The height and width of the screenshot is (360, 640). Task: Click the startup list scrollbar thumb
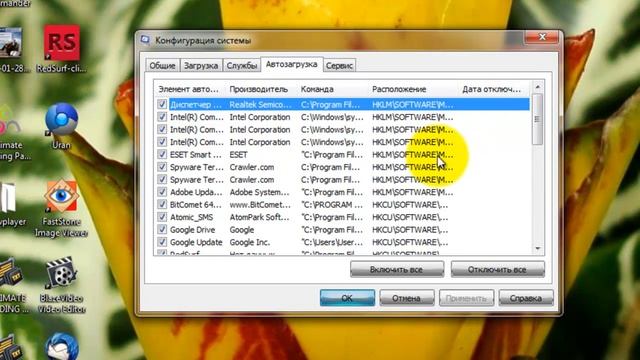click(538, 119)
